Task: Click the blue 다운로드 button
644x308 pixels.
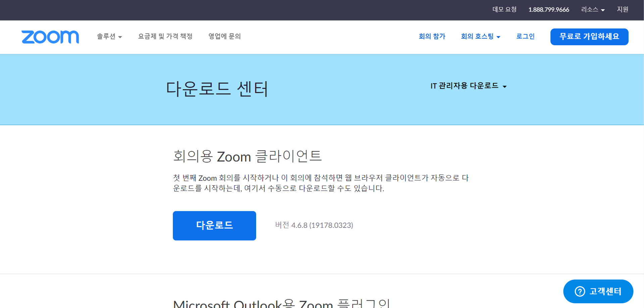Action: [214, 225]
